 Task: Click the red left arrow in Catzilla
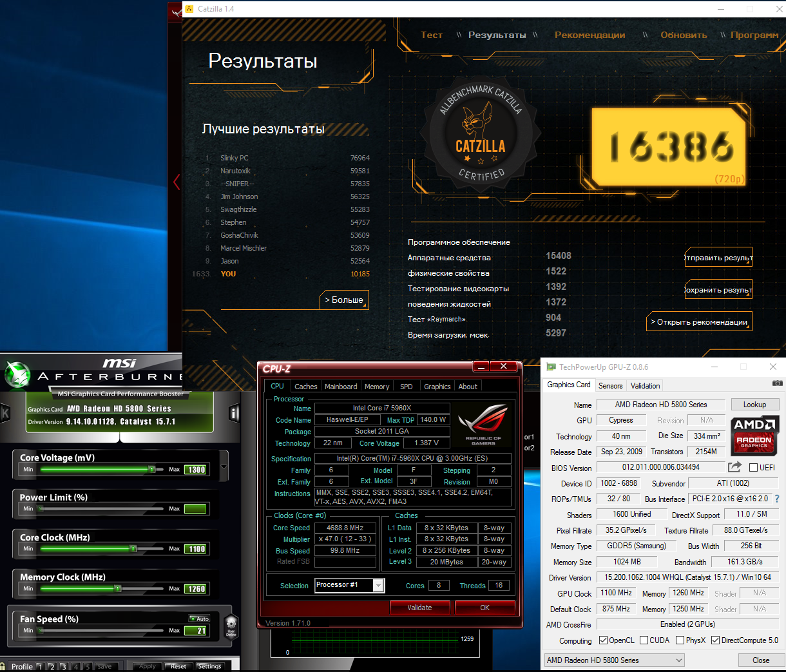pyautogui.click(x=176, y=182)
